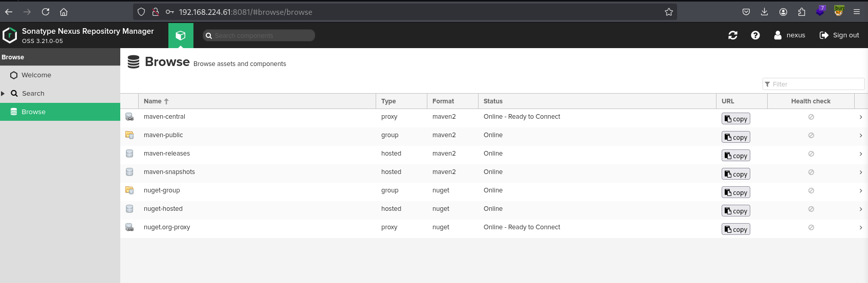Copy the maven-central URL
The image size is (868, 283).
click(736, 119)
